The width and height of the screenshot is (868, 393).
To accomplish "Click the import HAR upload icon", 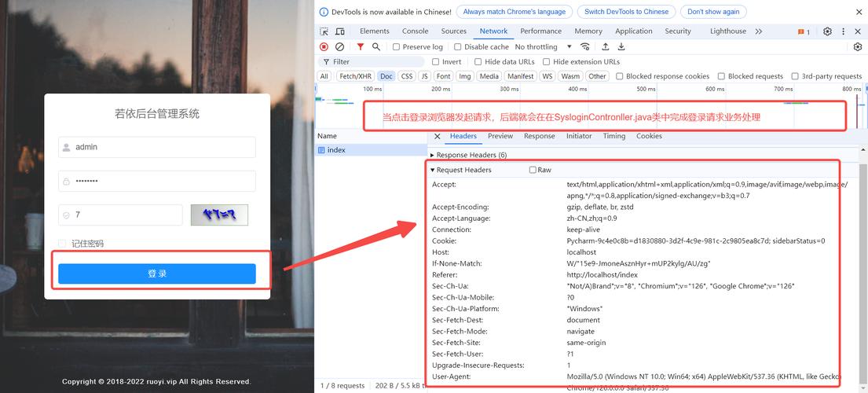I will [606, 47].
